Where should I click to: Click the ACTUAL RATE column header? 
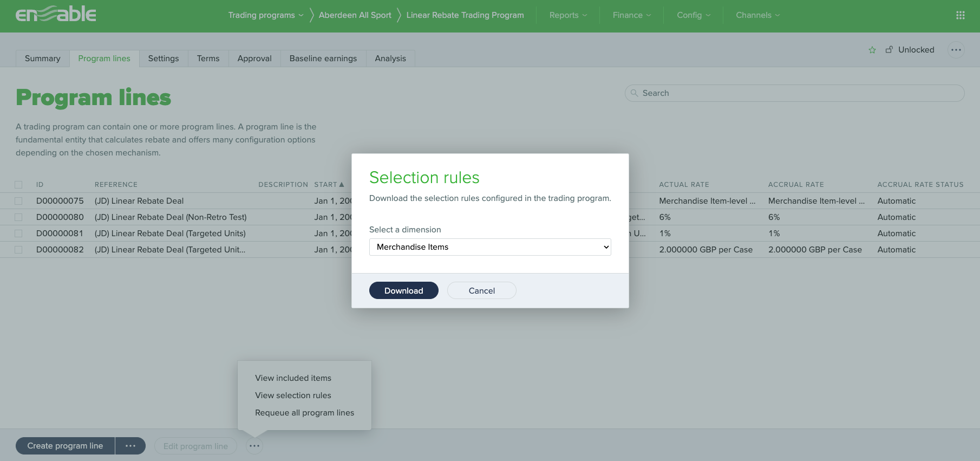684,185
